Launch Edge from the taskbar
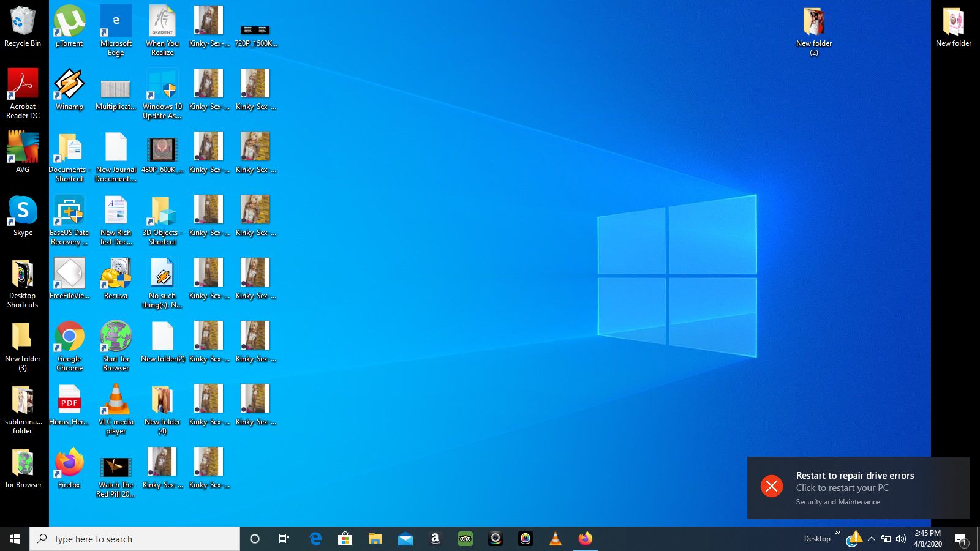The image size is (980, 551). [315, 539]
